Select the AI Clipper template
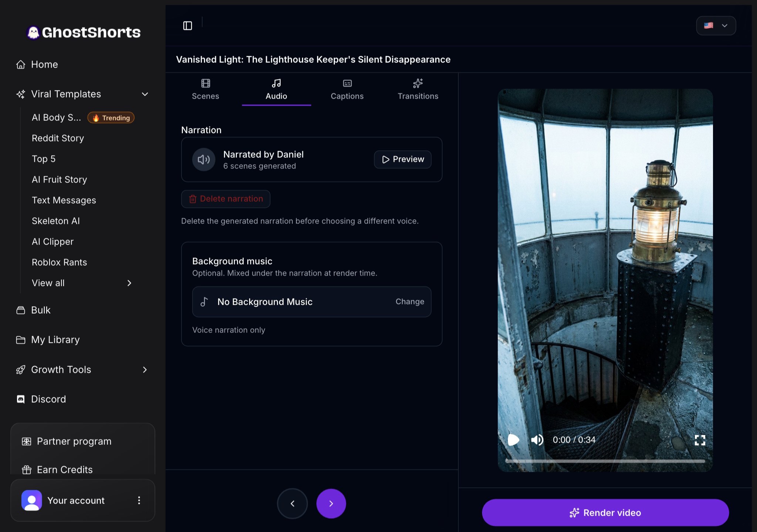Viewport: 757px width, 532px height. pyautogui.click(x=53, y=242)
